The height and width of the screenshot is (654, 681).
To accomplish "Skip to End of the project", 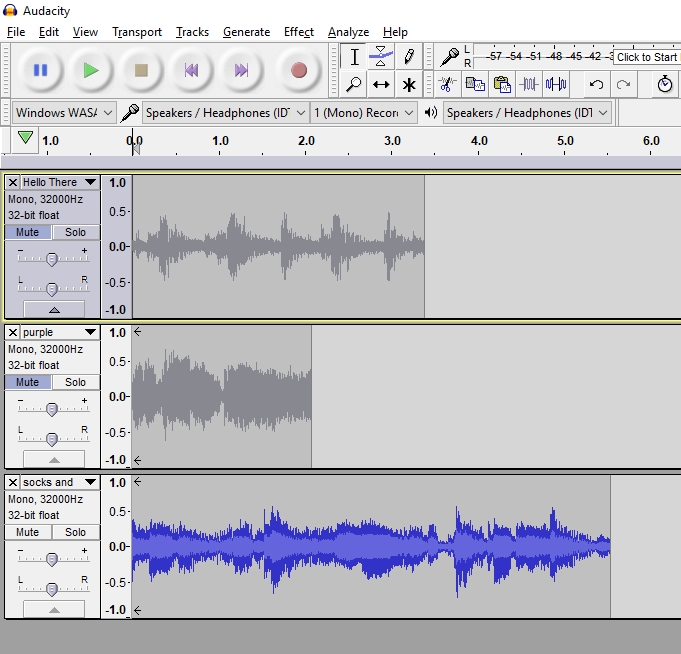I will click(x=241, y=70).
